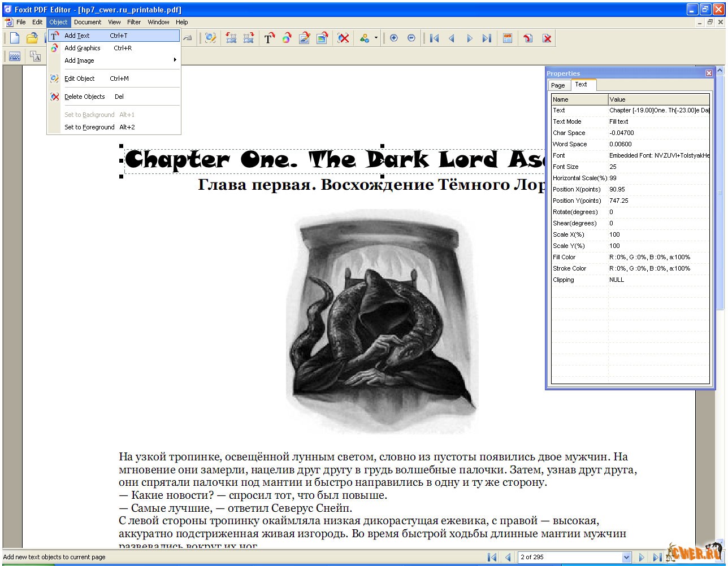This screenshot has height=566, width=728.
Task: Go to next page using the toolbar
Action: click(x=469, y=38)
